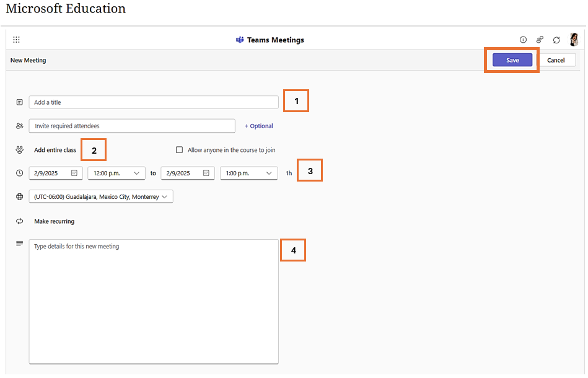Select Add entire class option

tap(55, 150)
